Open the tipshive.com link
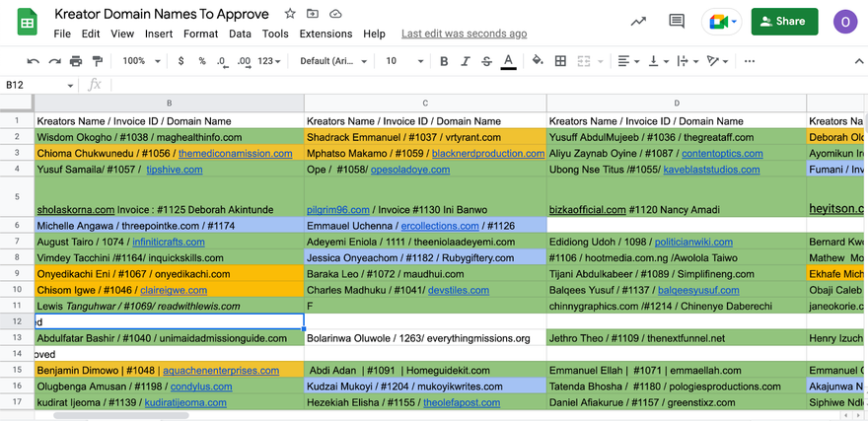The width and height of the screenshot is (868, 421). (x=175, y=170)
